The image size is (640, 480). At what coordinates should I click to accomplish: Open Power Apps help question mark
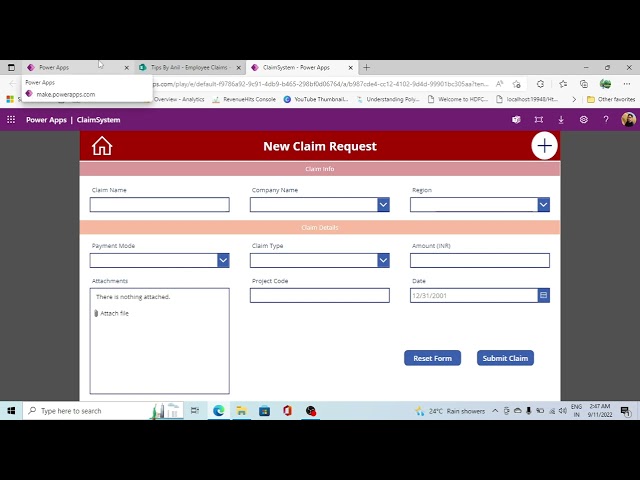tap(606, 120)
